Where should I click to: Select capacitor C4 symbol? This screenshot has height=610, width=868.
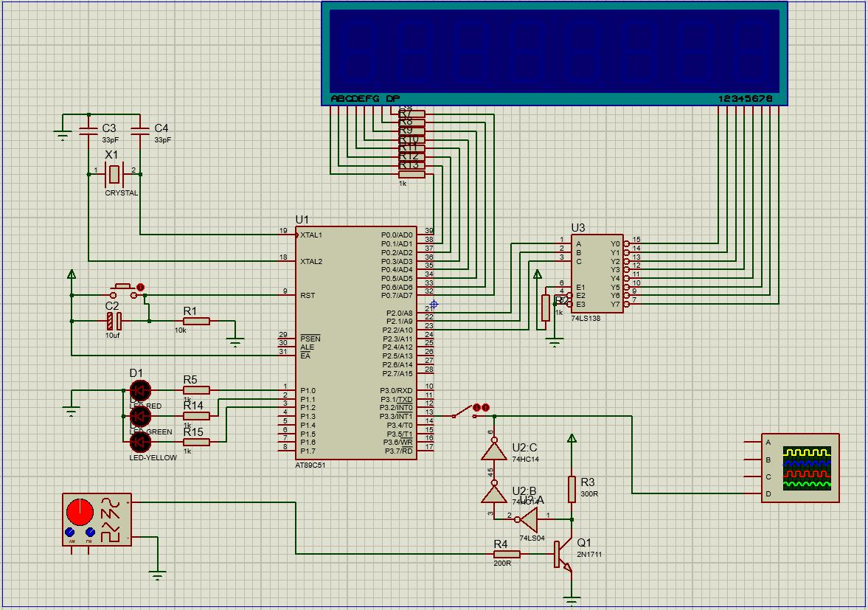pyautogui.click(x=140, y=131)
